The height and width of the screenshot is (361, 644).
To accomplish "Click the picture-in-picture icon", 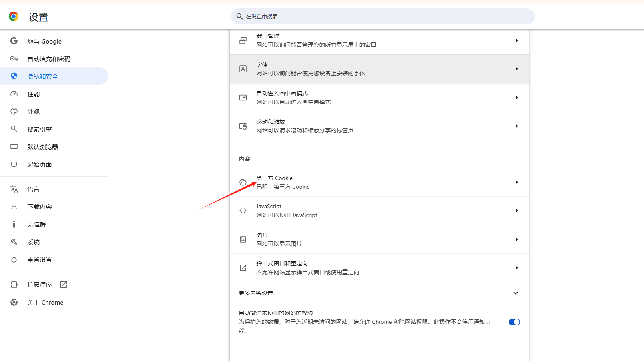I will point(243,98).
